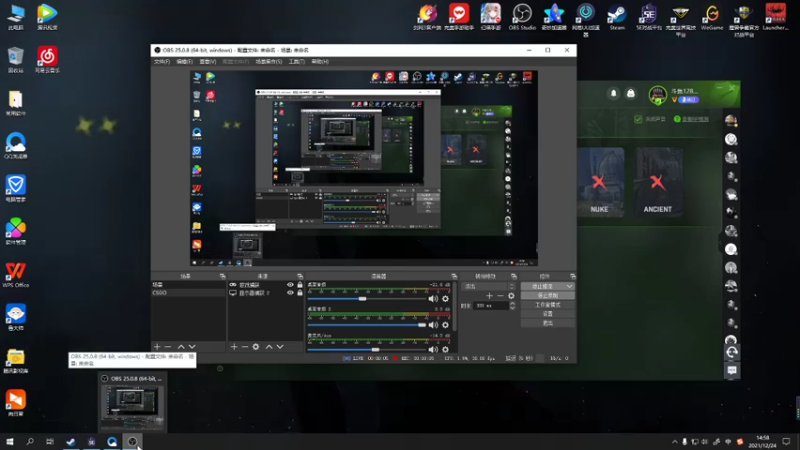Screen dimensions: 800x450
Task: Open green help link in game platform window
Action: [x=691, y=119]
